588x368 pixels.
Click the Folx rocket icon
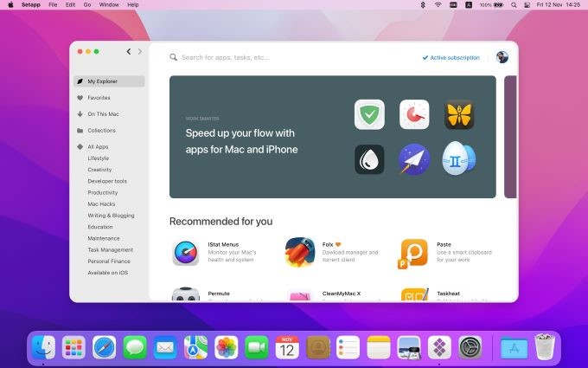click(300, 252)
